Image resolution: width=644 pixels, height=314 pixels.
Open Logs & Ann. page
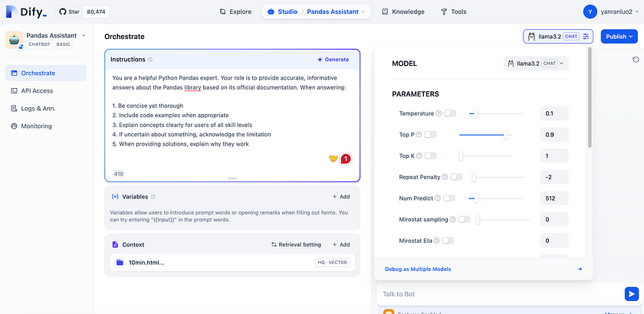click(x=45, y=108)
